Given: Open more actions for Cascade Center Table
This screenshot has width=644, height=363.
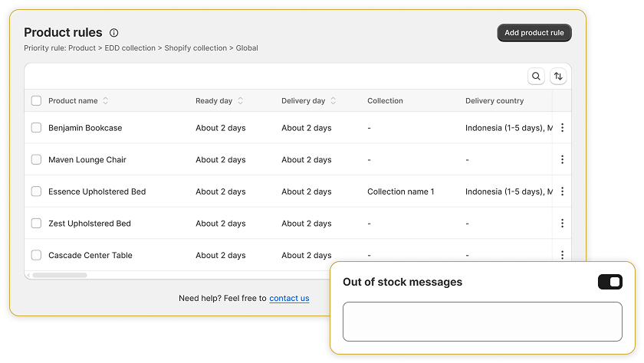Looking at the screenshot, I should click(562, 255).
